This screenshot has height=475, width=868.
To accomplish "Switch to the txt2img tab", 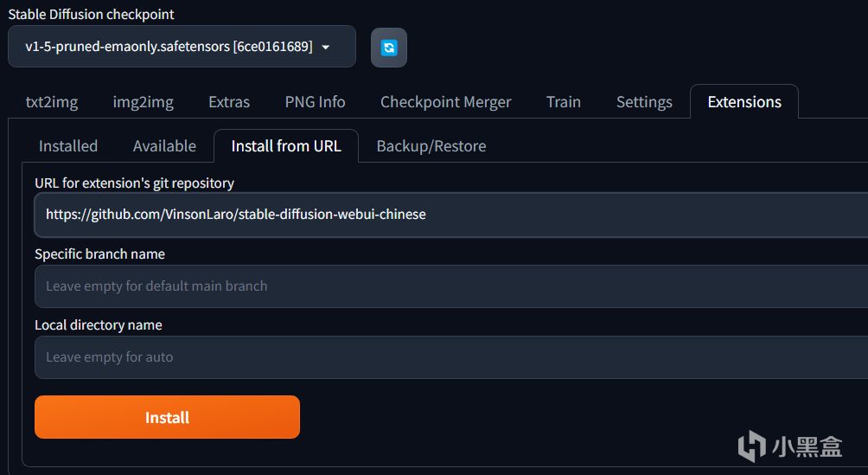I will pos(52,102).
